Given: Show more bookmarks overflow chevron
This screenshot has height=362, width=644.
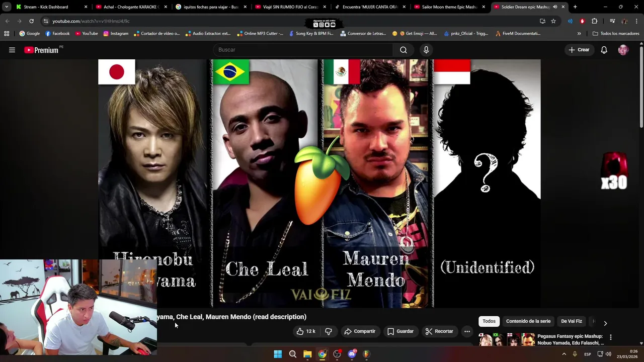Looking at the screenshot, I should tap(579, 34).
